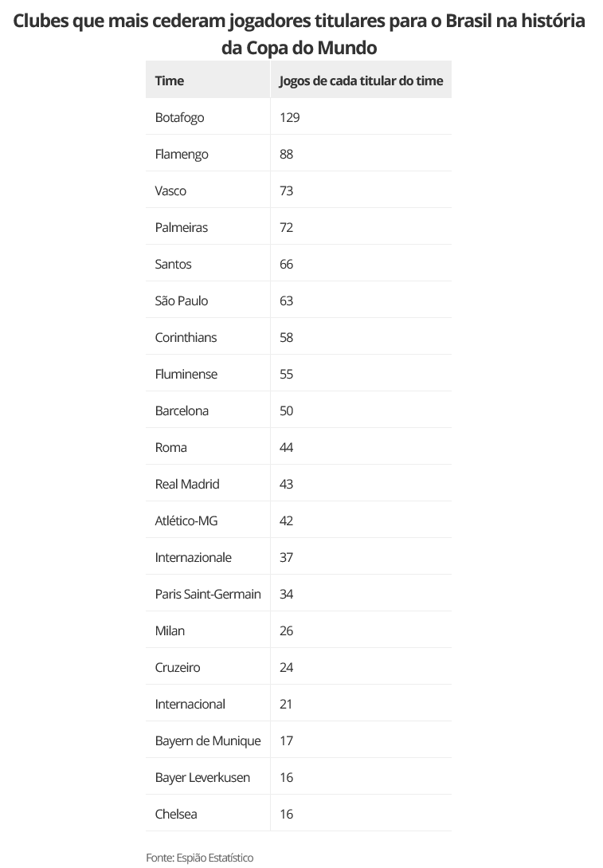603x868 pixels.
Task: Click 'Jogos de cada titular do time' header
Action: 361,81
